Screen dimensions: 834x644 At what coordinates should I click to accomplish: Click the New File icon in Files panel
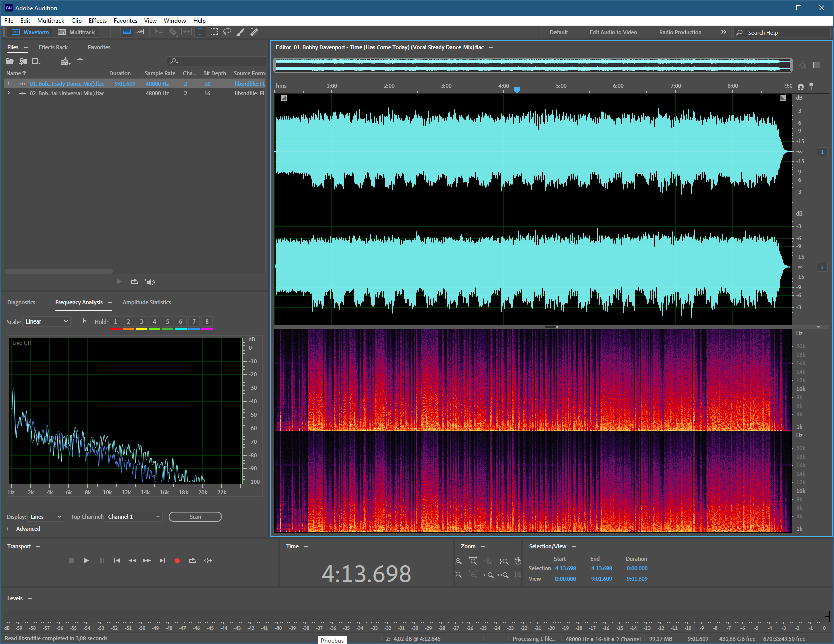(x=36, y=61)
